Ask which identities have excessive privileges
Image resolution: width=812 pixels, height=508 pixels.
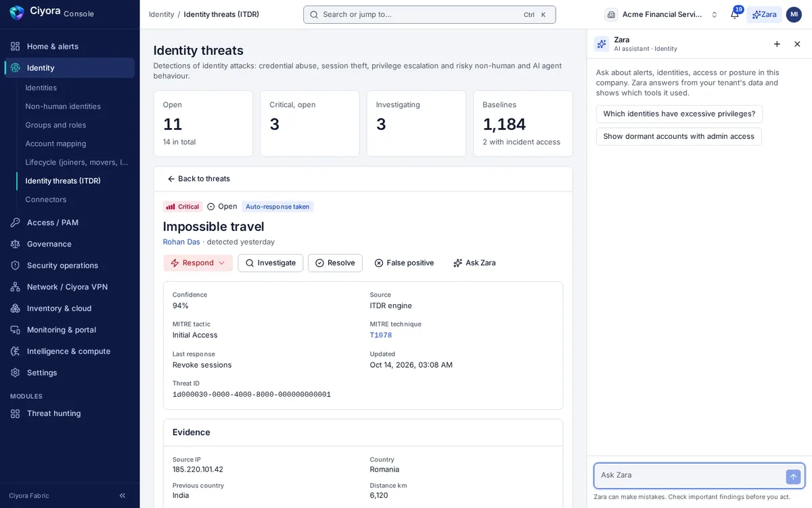[679, 114]
